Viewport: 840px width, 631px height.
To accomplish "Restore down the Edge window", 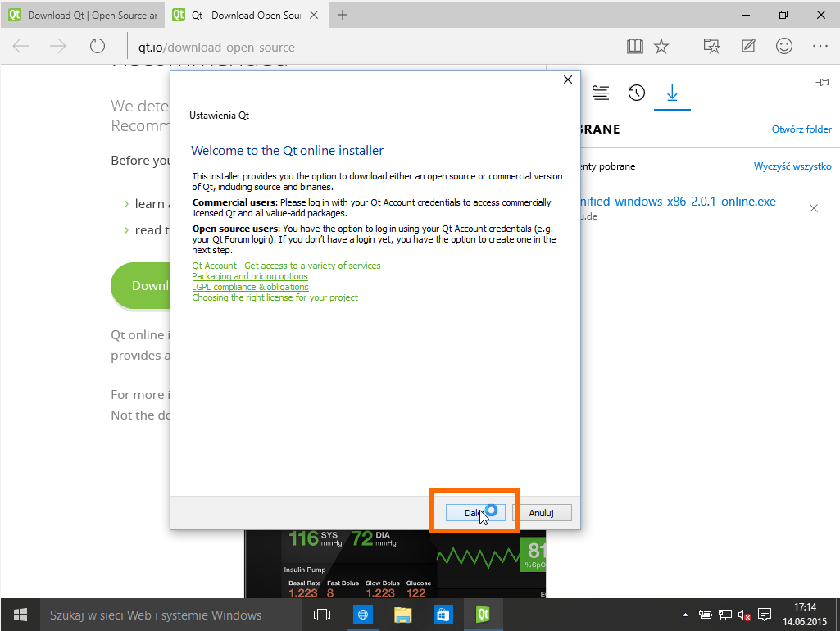I will [x=783, y=15].
